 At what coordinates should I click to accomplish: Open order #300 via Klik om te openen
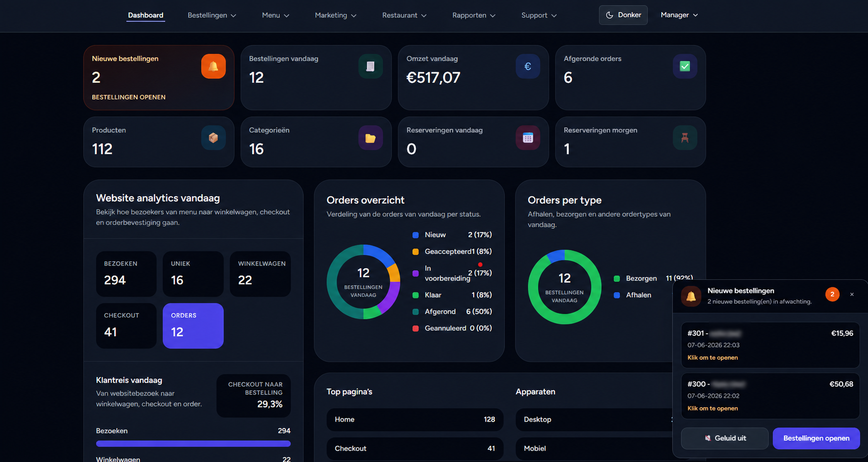(712, 408)
